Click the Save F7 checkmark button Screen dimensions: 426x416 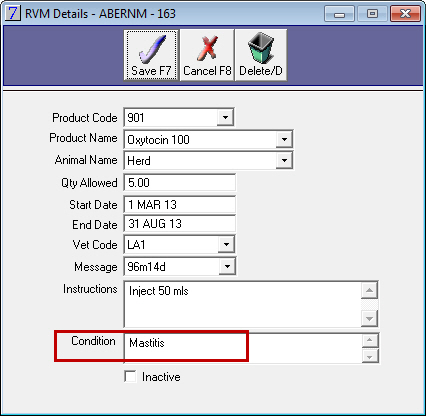(151, 55)
